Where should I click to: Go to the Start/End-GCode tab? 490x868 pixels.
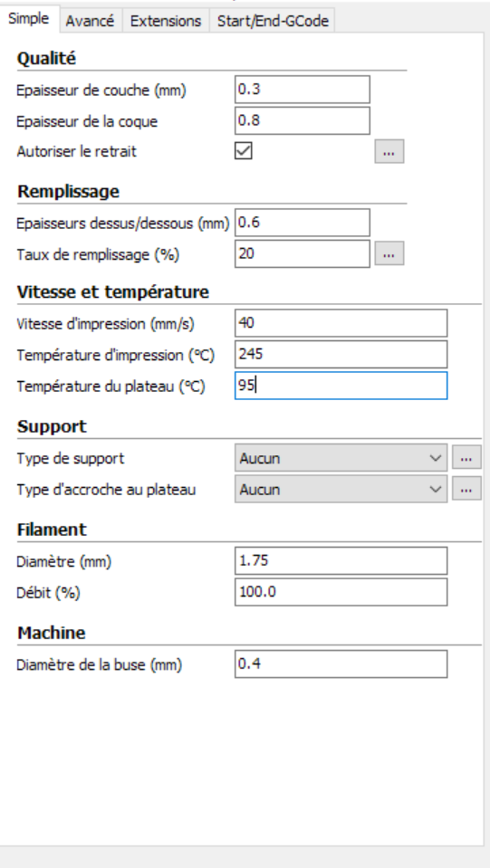273,21
